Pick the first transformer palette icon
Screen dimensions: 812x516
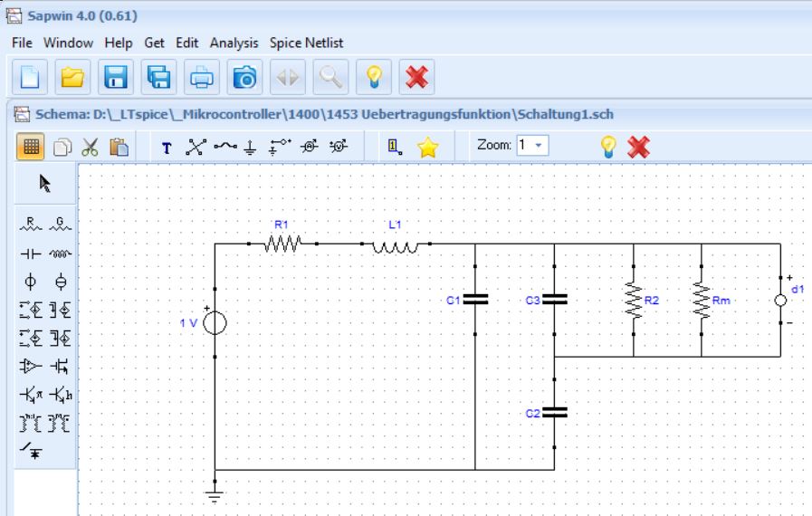pyautogui.click(x=31, y=424)
